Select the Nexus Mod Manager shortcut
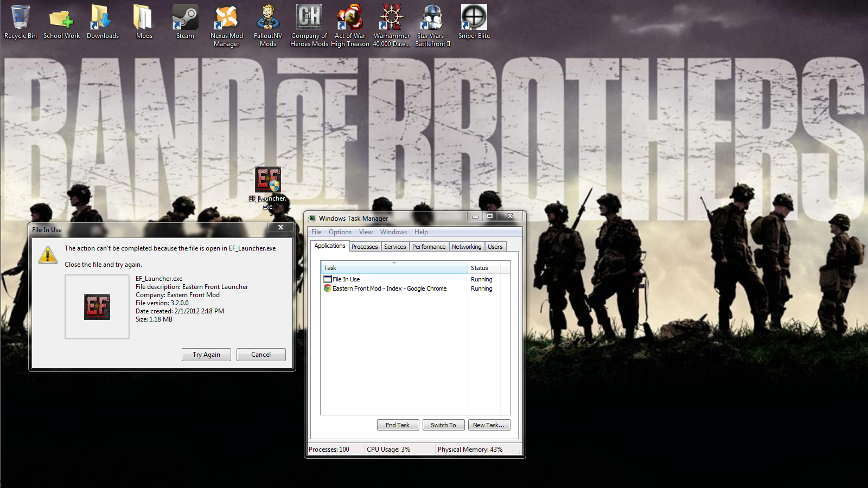868x488 pixels. (x=227, y=25)
